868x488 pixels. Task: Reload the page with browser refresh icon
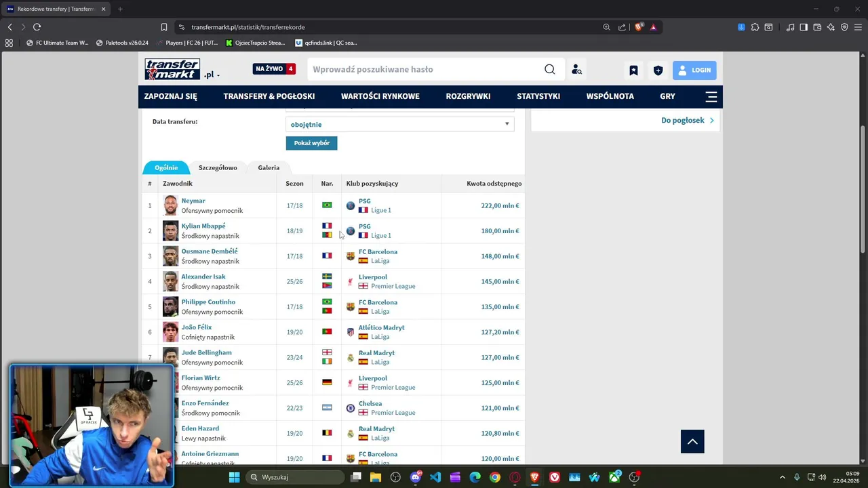37,27
